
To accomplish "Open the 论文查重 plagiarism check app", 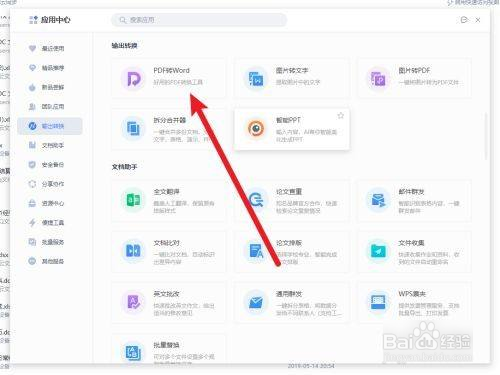I will coord(292,200).
